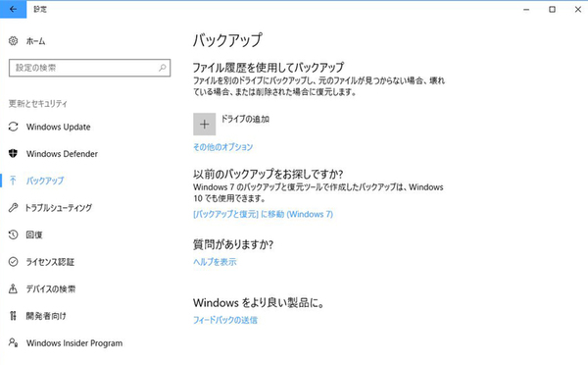The width and height of the screenshot is (588, 365).
Task: Click 以前のバックアップをお探しですか? heading
Action: 269,174
